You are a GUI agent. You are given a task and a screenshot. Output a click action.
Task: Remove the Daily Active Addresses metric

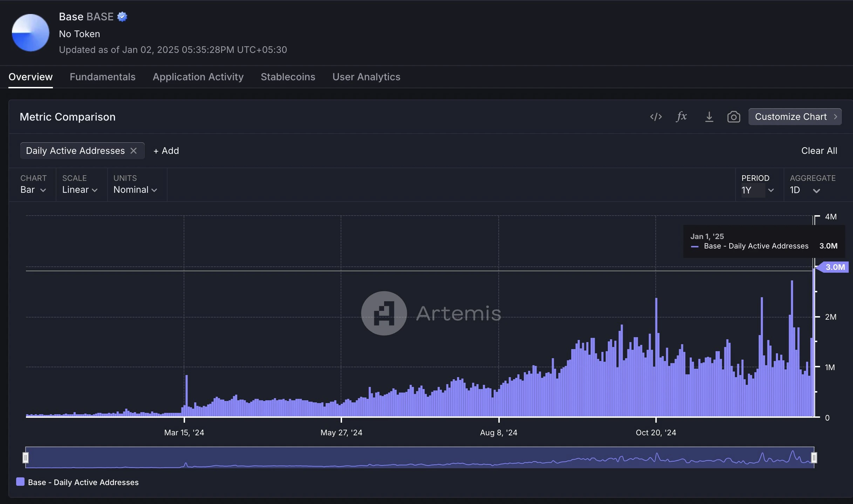pos(134,151)
